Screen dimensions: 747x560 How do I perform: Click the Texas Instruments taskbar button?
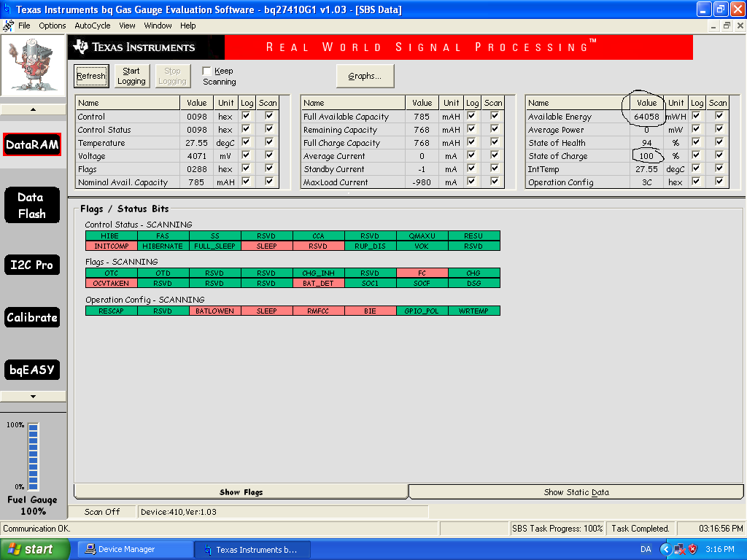coord(252,549)
